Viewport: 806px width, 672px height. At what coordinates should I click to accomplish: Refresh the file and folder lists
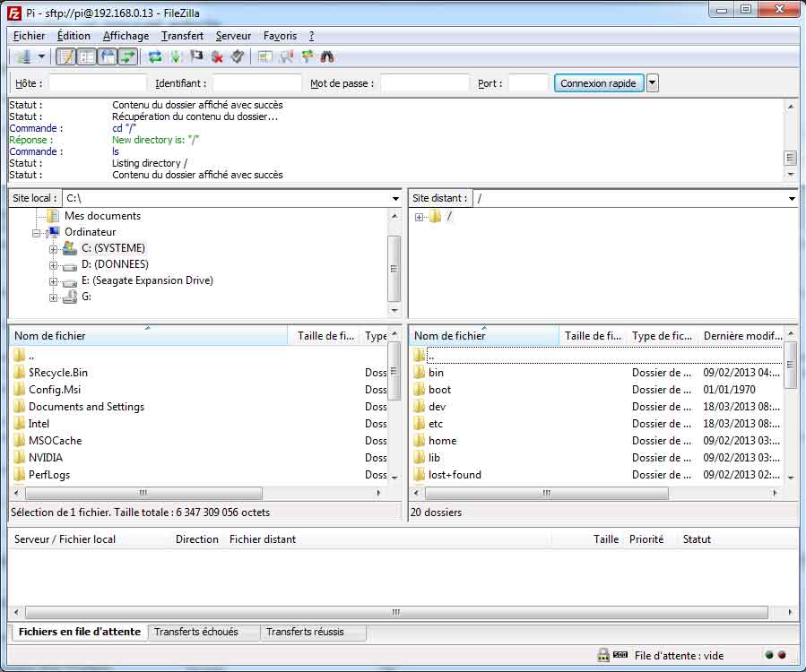click(155, 57)
